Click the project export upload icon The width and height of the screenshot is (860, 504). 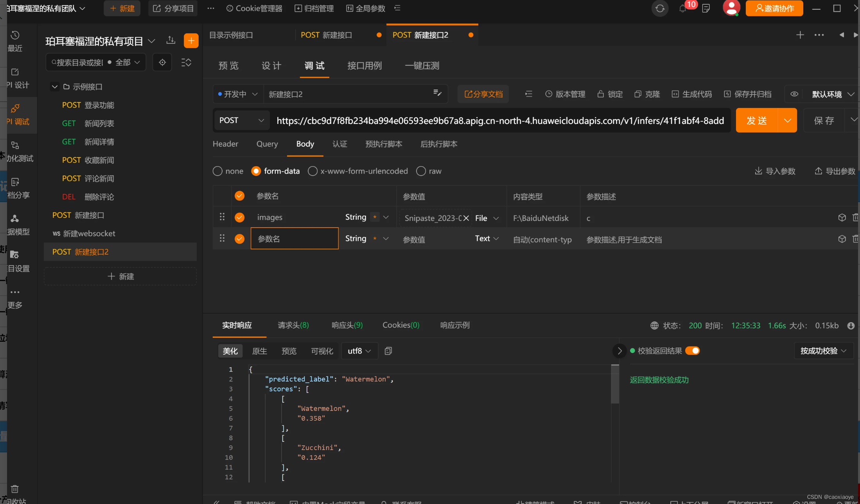pos(171,40)
